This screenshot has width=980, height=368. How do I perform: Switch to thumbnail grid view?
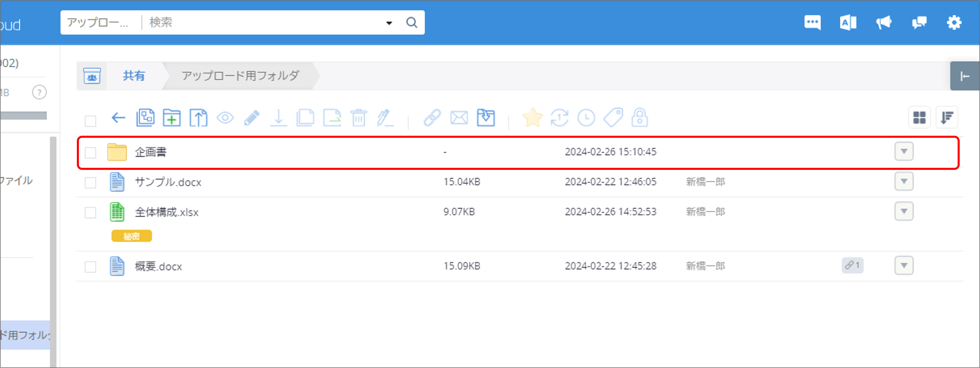coord(919,117)
